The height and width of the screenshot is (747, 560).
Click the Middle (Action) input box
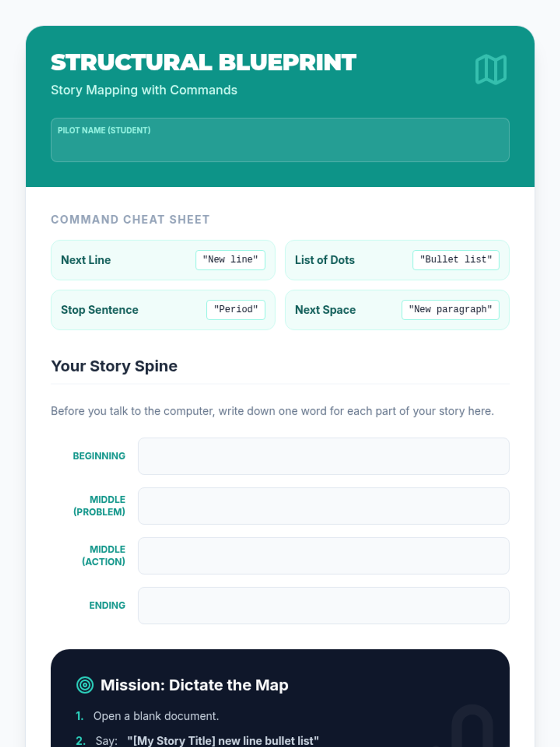pos(323,556)
